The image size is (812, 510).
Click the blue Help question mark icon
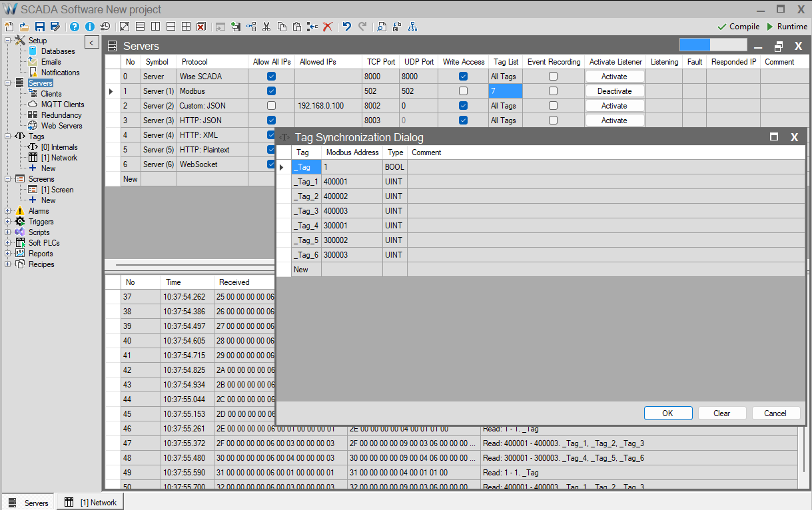pos(75,27)
